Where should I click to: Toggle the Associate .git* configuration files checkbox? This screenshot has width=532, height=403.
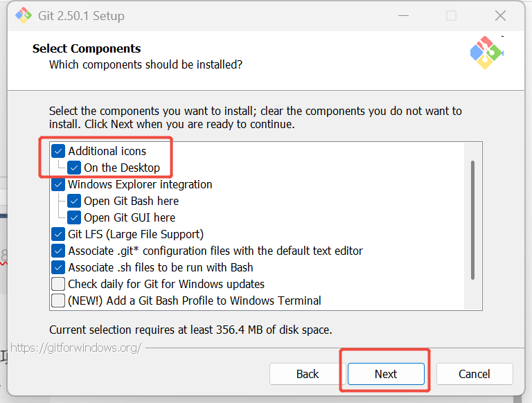pyautogui.click(x=58, y=251)
